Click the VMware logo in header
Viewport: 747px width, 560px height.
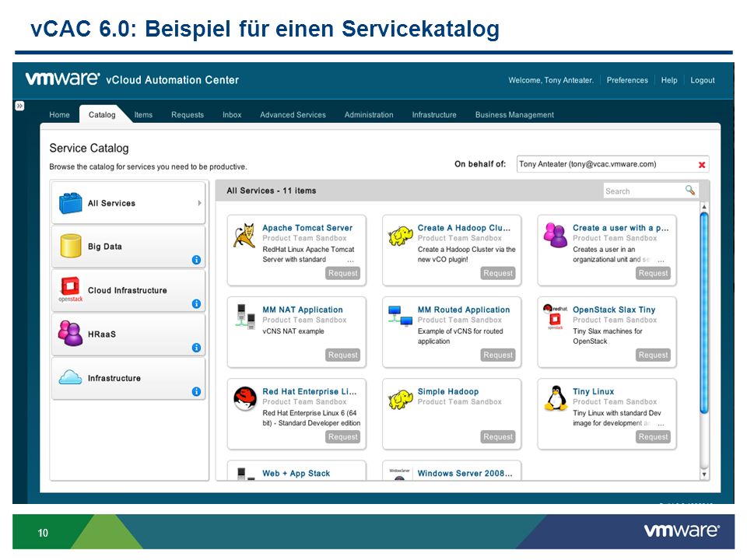click(62, 79)
